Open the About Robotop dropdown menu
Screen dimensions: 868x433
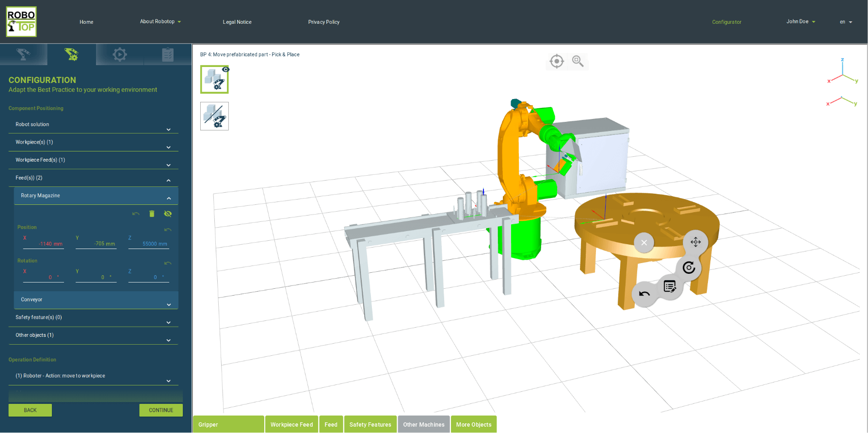click(x=161, y=22)
